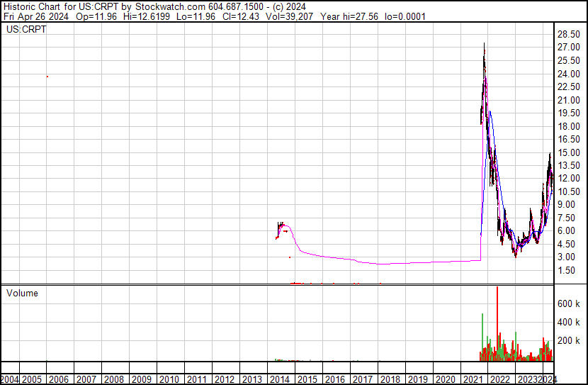Click the 200 k volume axis value
The height and width of the screenshot is (385, 588).
569,340
